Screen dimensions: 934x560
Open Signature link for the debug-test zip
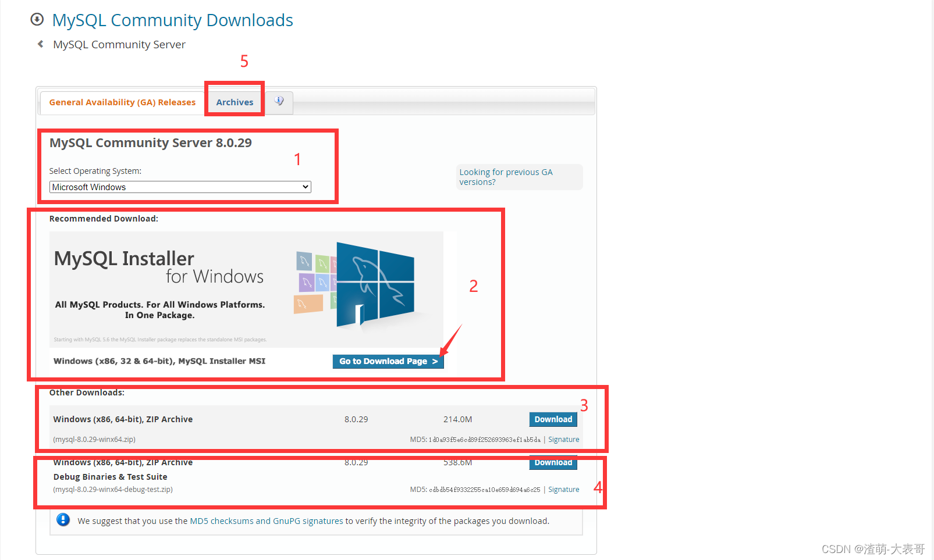pos(563,490)
